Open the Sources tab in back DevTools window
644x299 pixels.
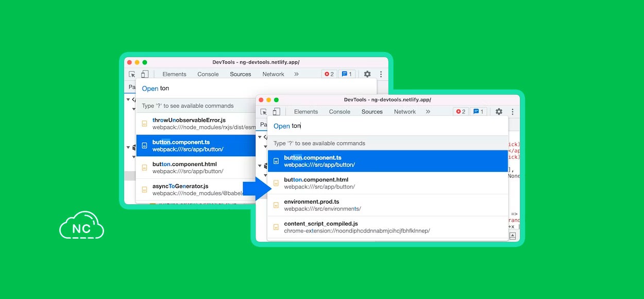coord(241,74)
